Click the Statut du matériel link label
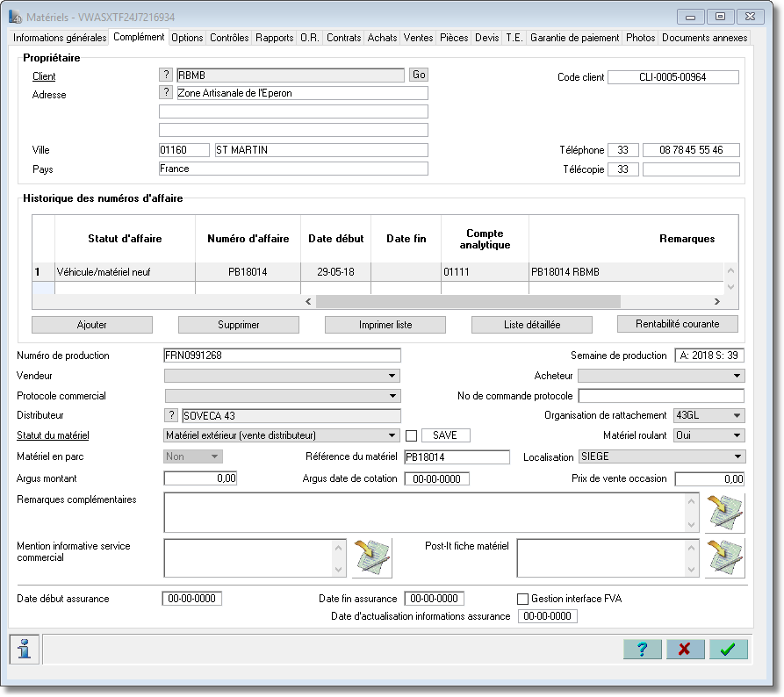784x697 pixels. coord(53,435)
